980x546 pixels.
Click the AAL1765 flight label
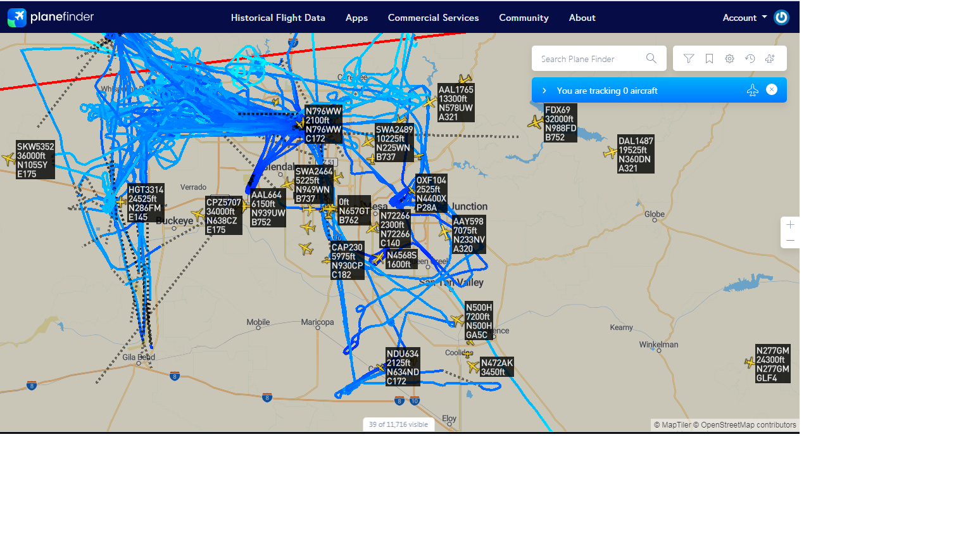click(x=456, y=103)
